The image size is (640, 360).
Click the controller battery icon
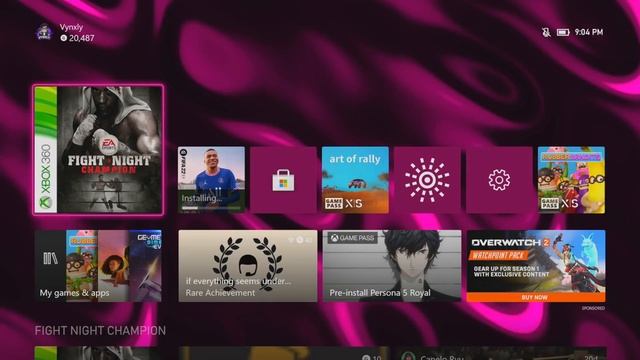click(563, 32)
